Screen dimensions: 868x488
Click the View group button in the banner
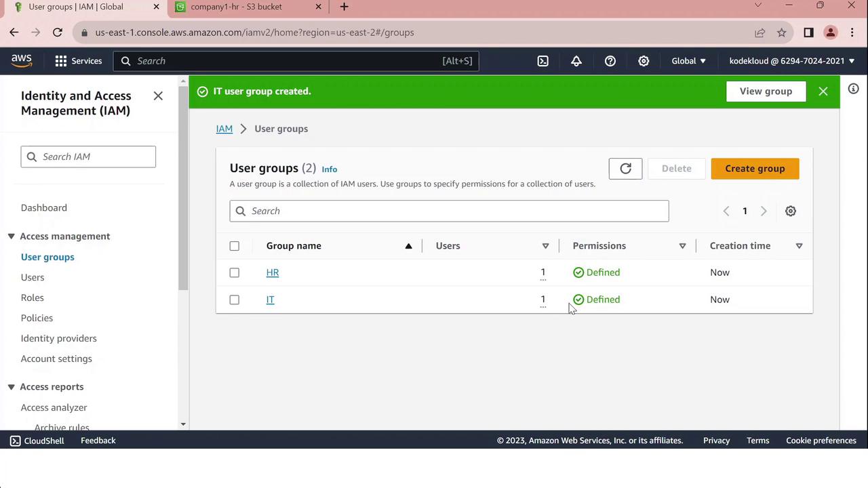tap(766, 91)
